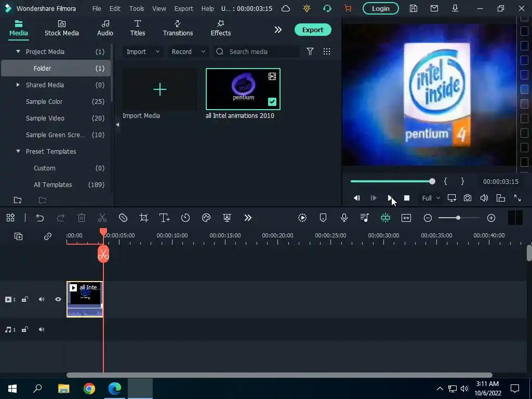Open the Tools menu
The image size is (532, 399).
[x=137, y=8]
